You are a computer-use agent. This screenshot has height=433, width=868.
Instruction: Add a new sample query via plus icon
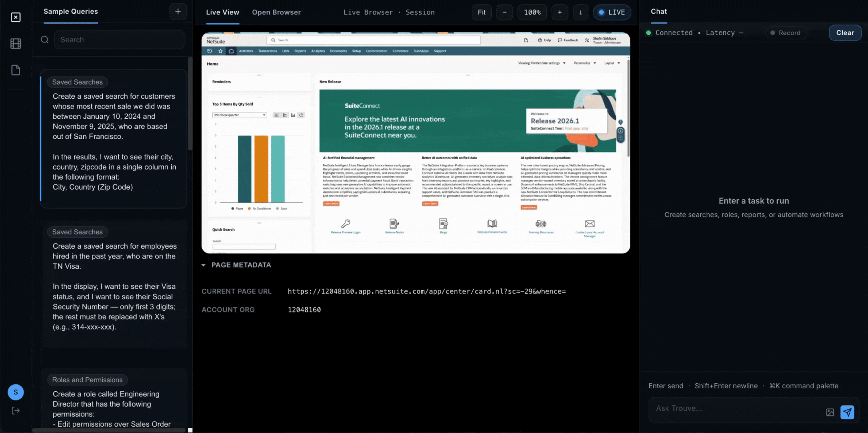(178, 11)
